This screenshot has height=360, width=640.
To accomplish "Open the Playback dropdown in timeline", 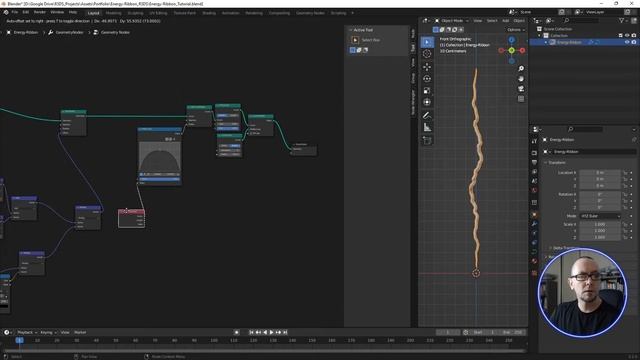I will (x=27, y=332).
